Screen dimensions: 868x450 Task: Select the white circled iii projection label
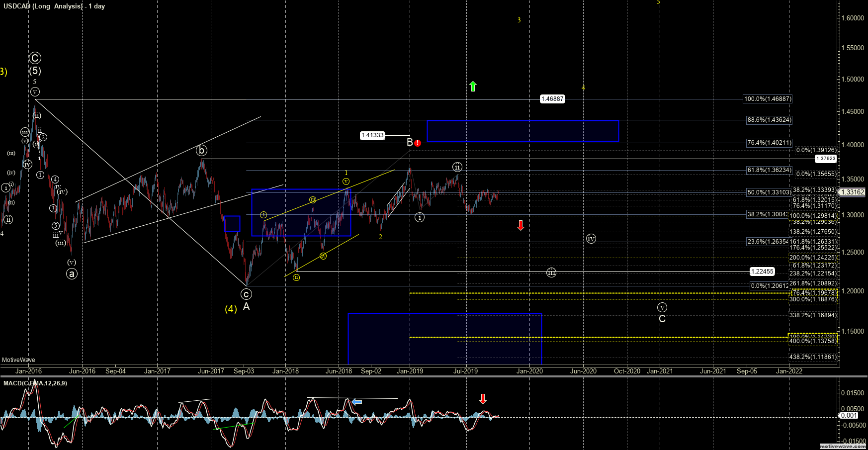point(551,272)
